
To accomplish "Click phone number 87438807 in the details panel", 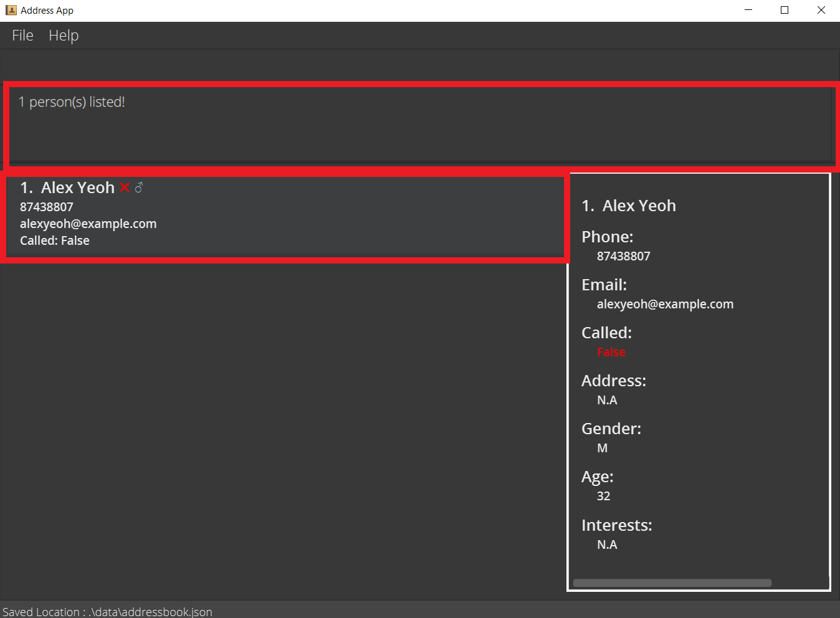I will [623, 256].
